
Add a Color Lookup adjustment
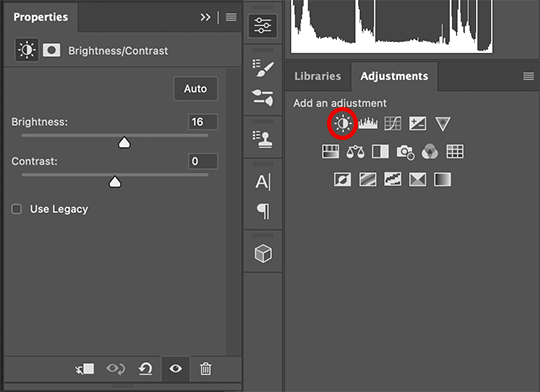455,152
